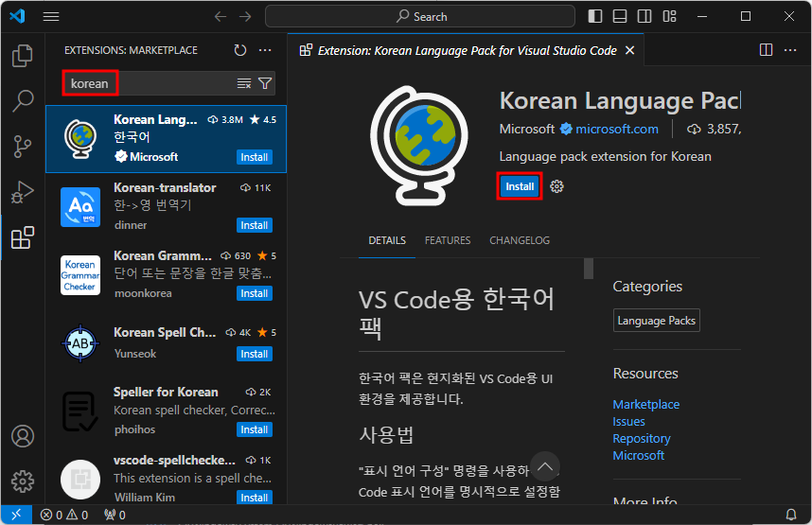Switch to the FEATURES tab
This screenshot has height=525, width=812.
448,241
